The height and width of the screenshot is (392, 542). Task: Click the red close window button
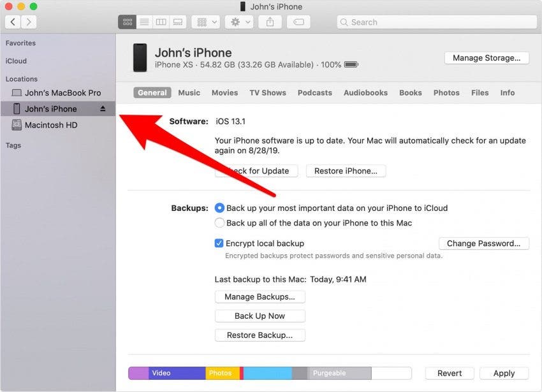pos(8,6)
